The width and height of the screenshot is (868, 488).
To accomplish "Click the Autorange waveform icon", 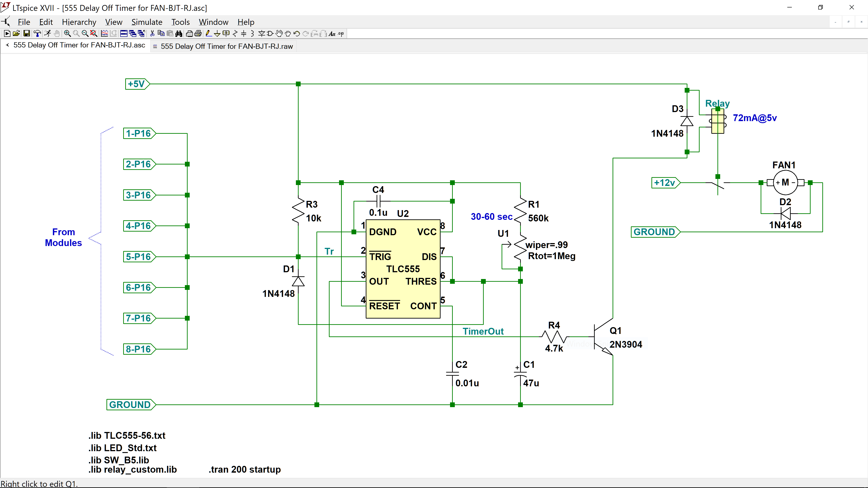I will tap(104, 34).
